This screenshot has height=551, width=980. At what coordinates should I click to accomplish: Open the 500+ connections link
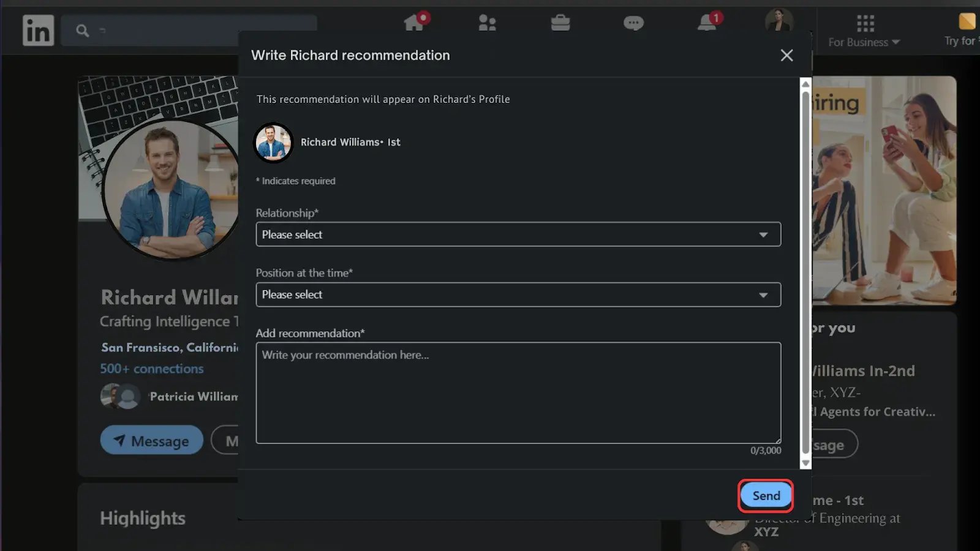pyautogui.click(x=152, y=369)
